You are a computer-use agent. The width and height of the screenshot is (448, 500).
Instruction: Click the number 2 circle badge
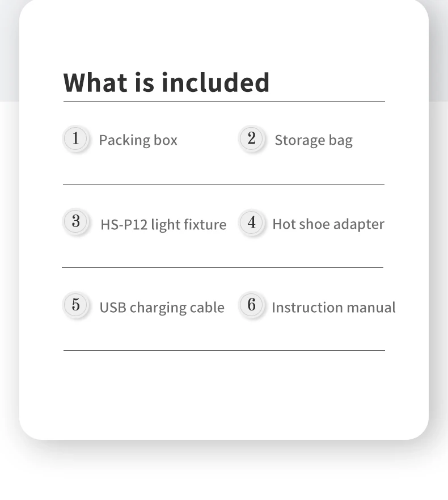tap(251, 138)
